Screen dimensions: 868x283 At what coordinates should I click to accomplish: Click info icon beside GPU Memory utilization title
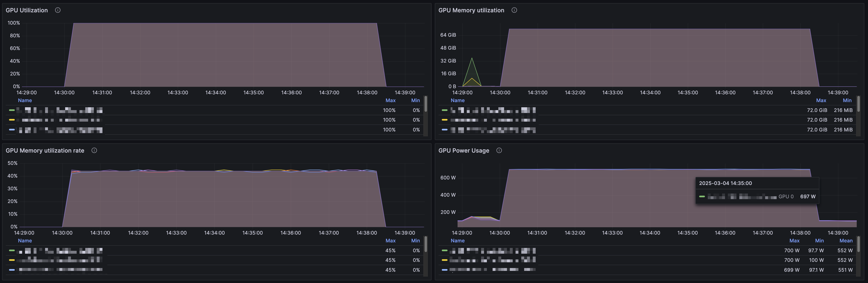click(514, 10)
